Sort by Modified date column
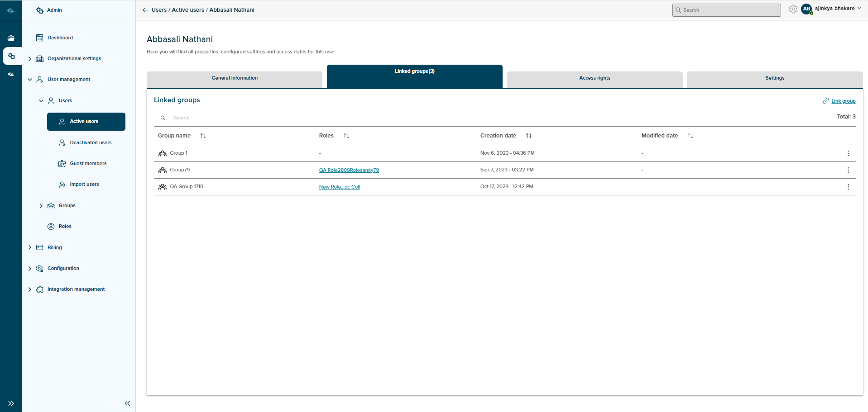The height and width of the screenshot is (412, 868). pos(691,136)
